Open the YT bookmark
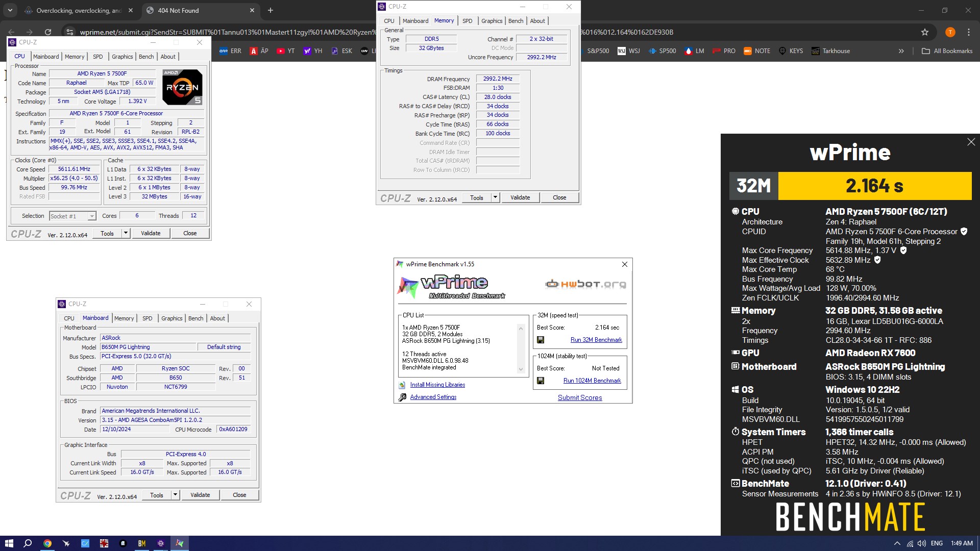This screenshot has height=551, width=980. 286,51
